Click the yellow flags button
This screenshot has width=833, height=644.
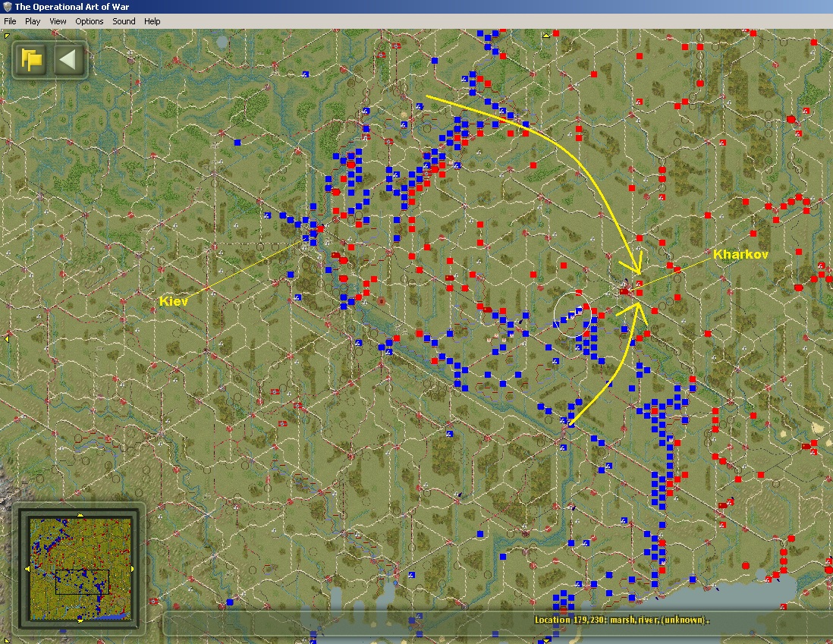click(x=32, y=59)
